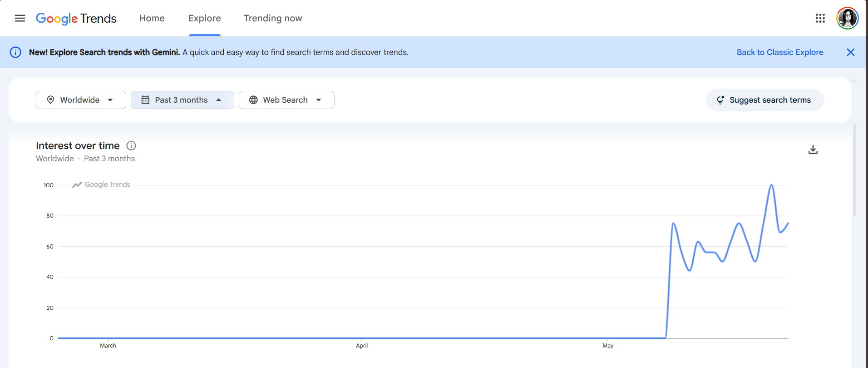Click the chart peak at 100

tap(771, 185)
